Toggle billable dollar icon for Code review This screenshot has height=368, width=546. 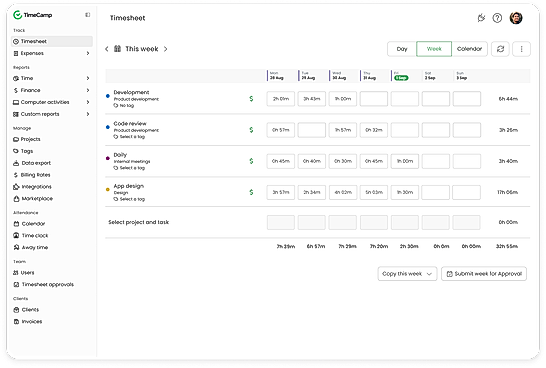point(251,130)
